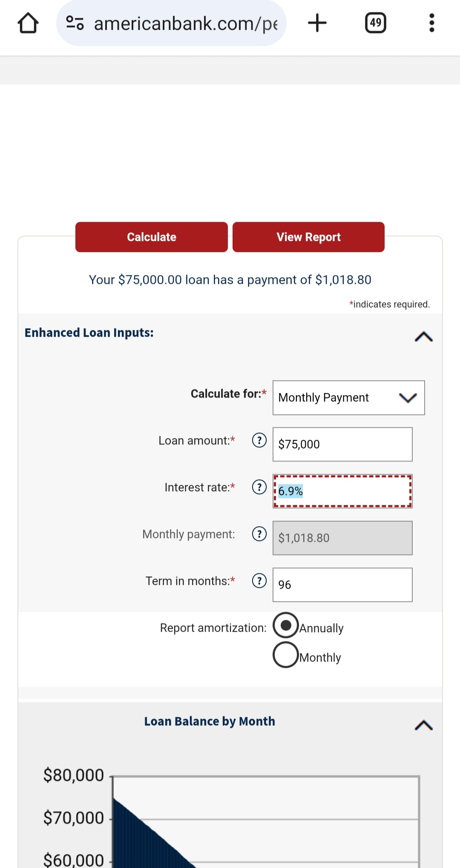This screenshot has width=460, height=868.
Task: Show help for Term in months
Action: pos(259,581)
